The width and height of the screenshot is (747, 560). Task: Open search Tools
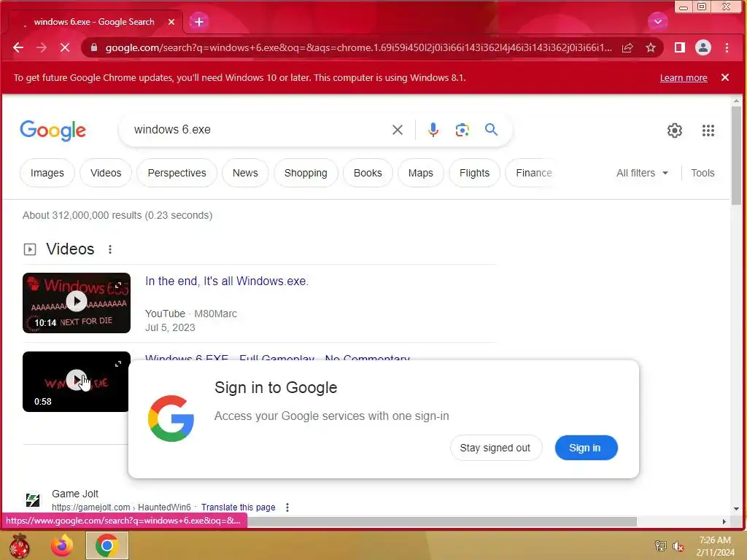[703, 173]
